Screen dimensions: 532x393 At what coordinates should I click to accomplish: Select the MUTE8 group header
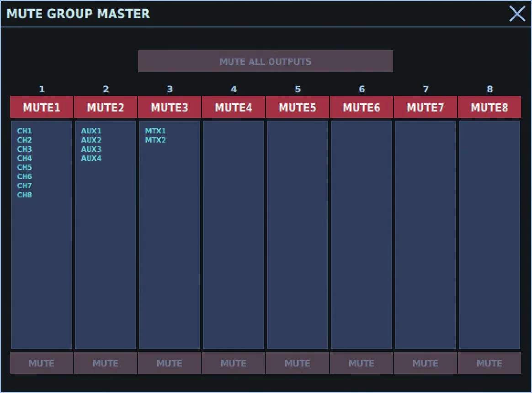(489, 107)
